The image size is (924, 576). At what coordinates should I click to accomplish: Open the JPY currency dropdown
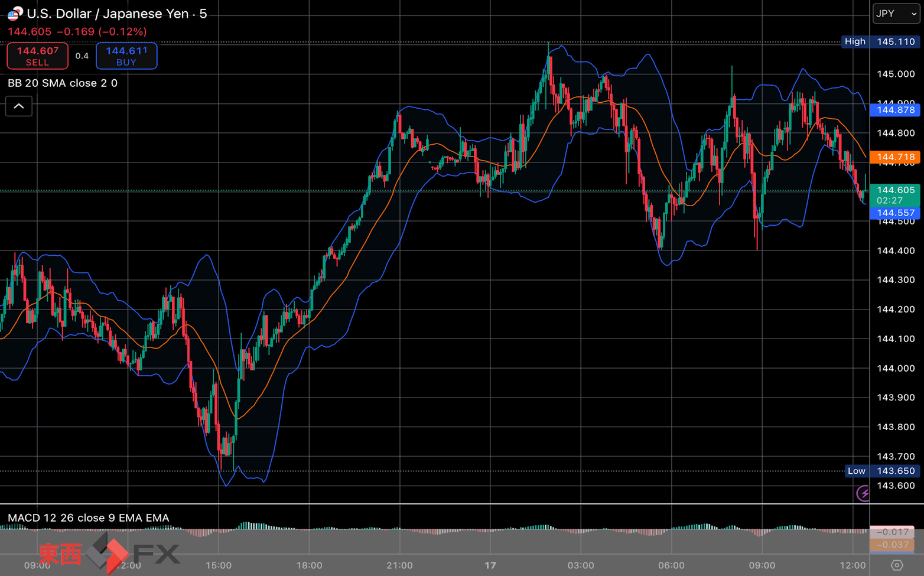[896, 14]
